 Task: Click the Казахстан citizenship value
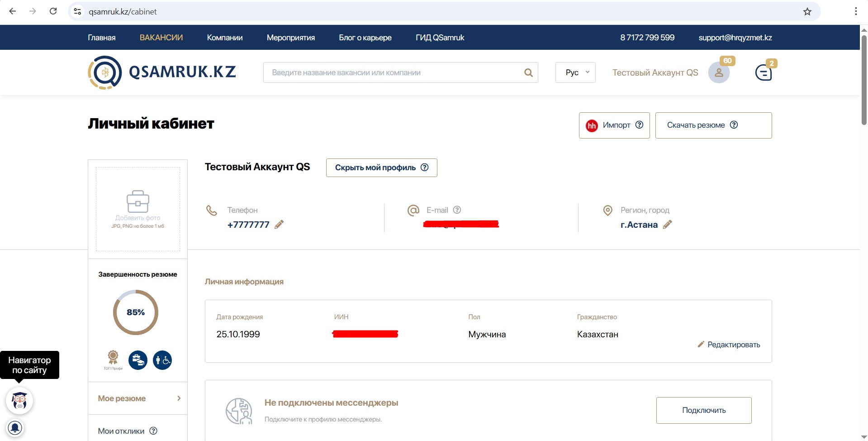(598, 334)
